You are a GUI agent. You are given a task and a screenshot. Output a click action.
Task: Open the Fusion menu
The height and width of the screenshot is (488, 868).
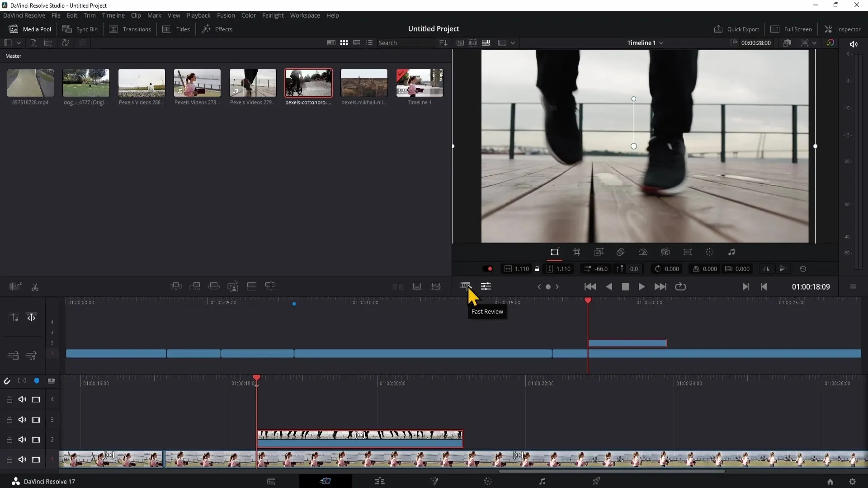click(x=226, y=15)
